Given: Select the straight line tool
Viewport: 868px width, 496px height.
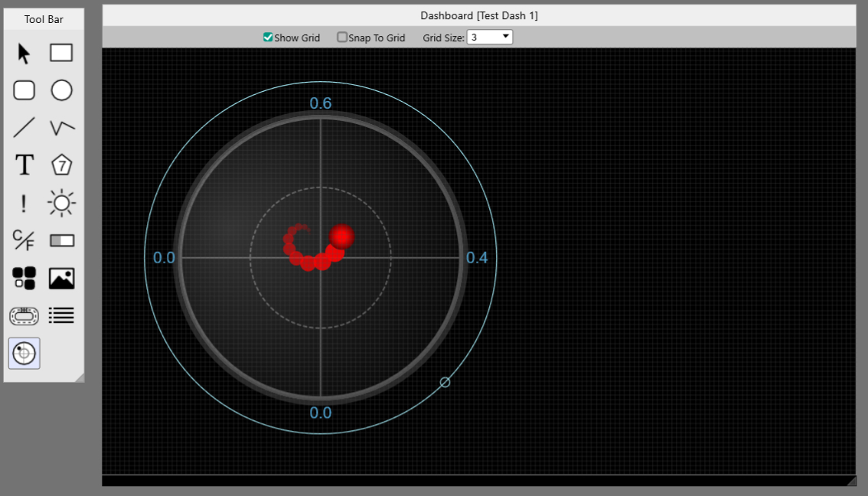Looking at the screenshot, I should point(24,127).
